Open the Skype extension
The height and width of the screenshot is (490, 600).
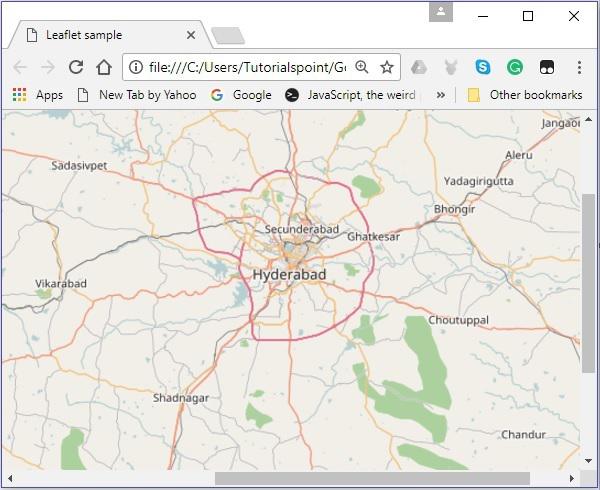pos(483,67)
